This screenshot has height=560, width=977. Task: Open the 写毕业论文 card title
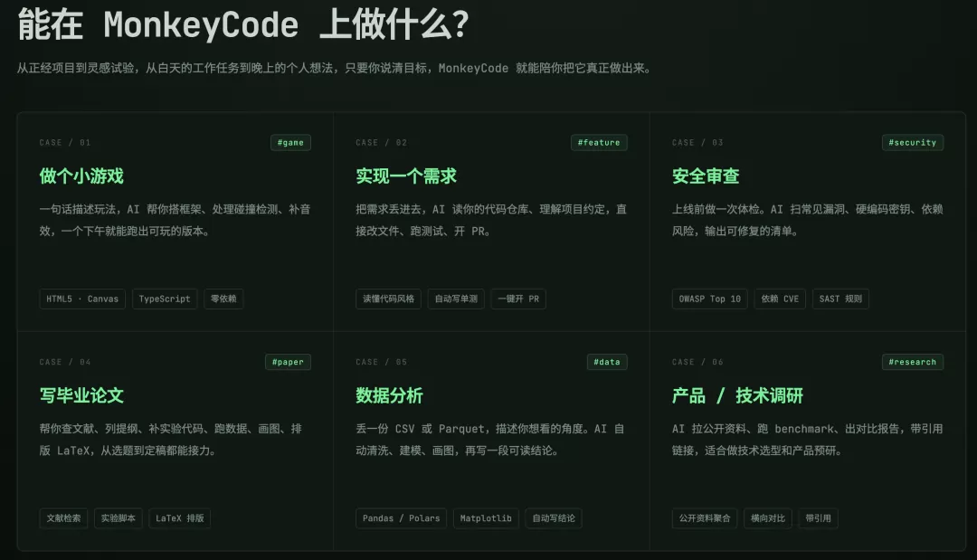pos(81,395)
